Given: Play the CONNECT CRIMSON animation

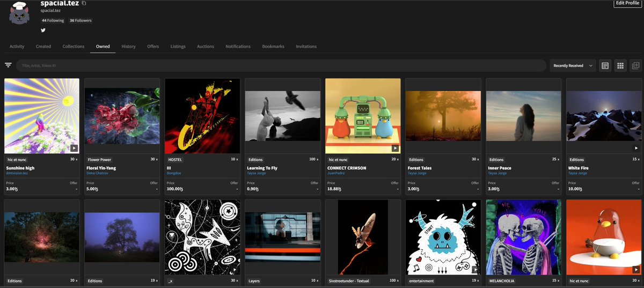Looking at the screenshot, I should tap(395, 148).
